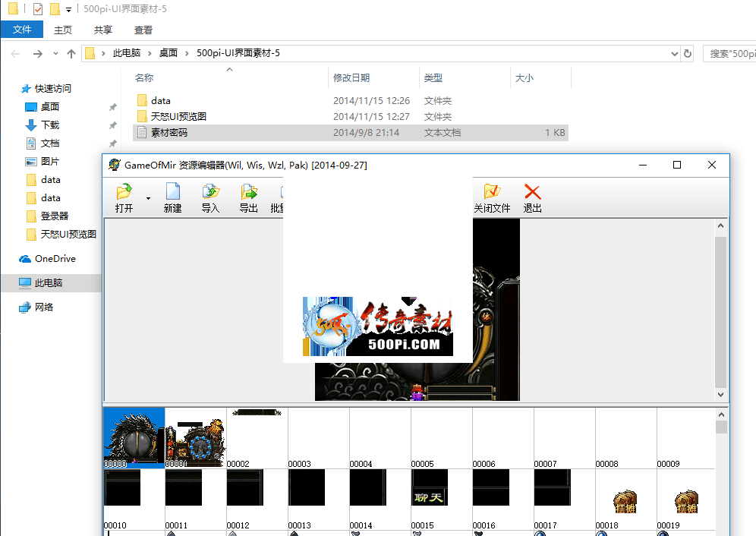Open the 查看 ribbon tab in Explorer
756x536 pixels.
point(143,30)
